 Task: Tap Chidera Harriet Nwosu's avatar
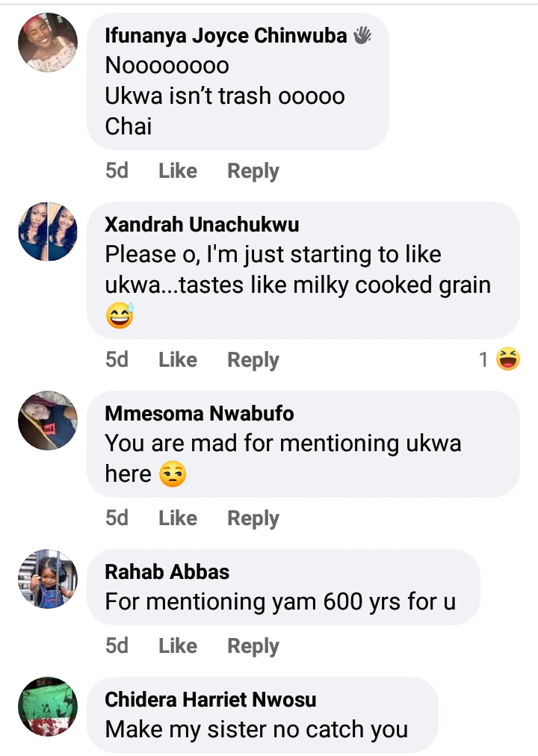point(47,707)
